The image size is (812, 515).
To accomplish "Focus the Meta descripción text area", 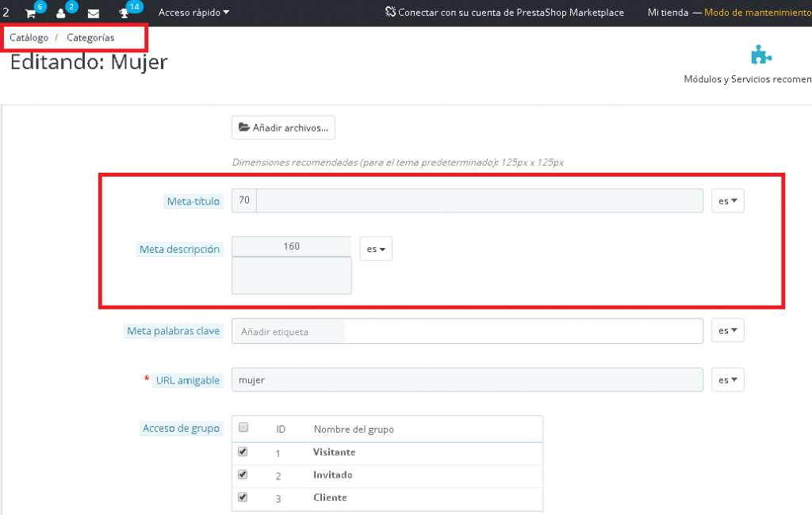I will pos(291,275).
